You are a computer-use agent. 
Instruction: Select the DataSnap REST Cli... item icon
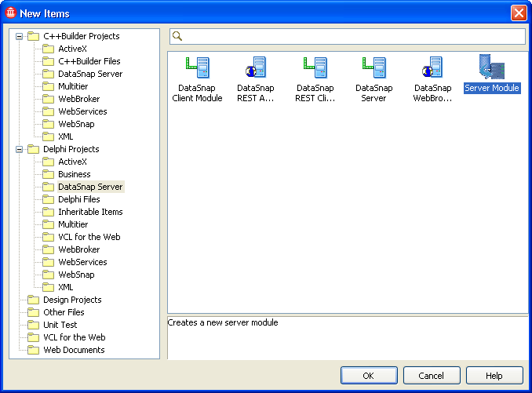pos(315,67)
